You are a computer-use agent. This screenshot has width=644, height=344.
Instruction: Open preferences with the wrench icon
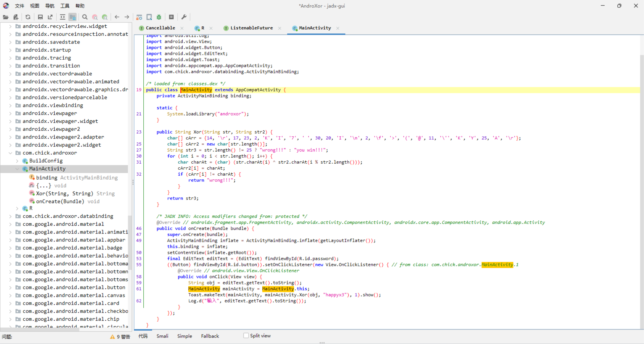tap(184, 17)
